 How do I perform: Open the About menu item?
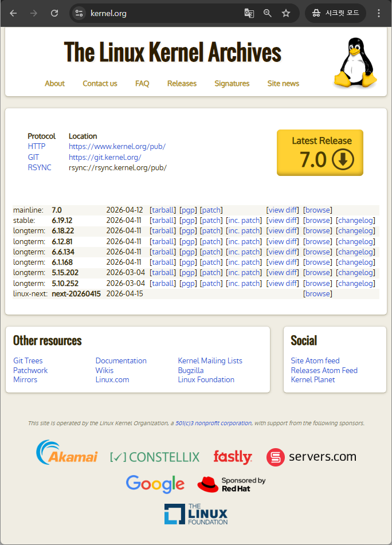pyautogui.click(x=54, y=84)
